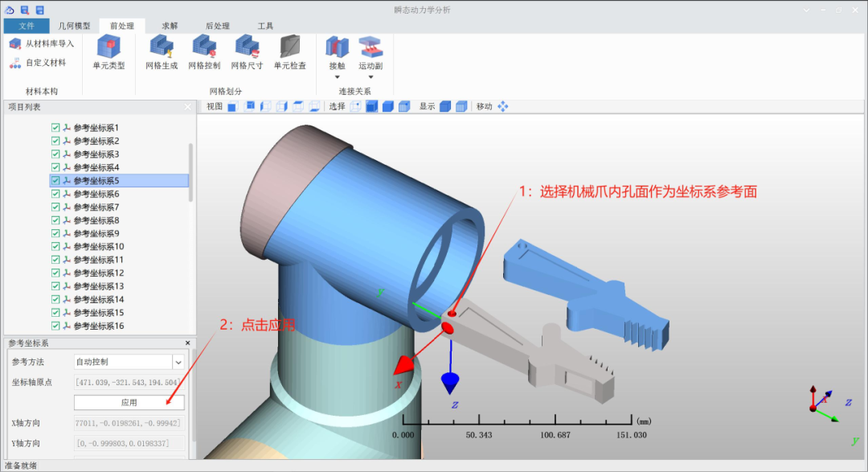Viewport: 868px width, 472px height.
Task: Select 参考坐标系14 in the tree
Action: click(x=99, y=300)
